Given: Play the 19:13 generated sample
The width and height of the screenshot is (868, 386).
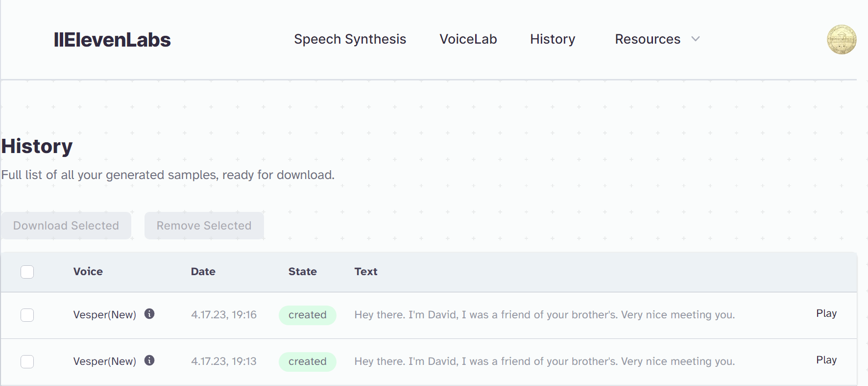Looking at the screenshot, I should point(826,360).
